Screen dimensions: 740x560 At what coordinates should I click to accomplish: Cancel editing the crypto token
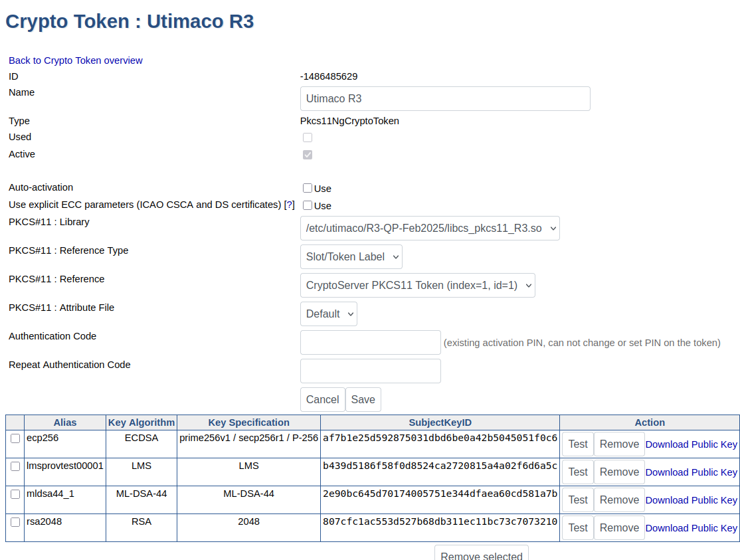point(322,399)
